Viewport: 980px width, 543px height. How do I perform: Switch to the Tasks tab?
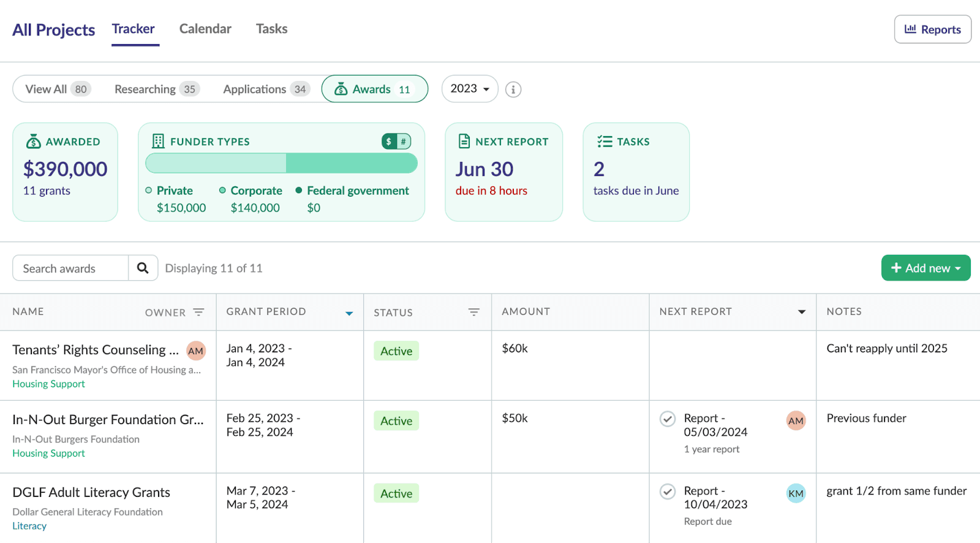click(271, 29)
